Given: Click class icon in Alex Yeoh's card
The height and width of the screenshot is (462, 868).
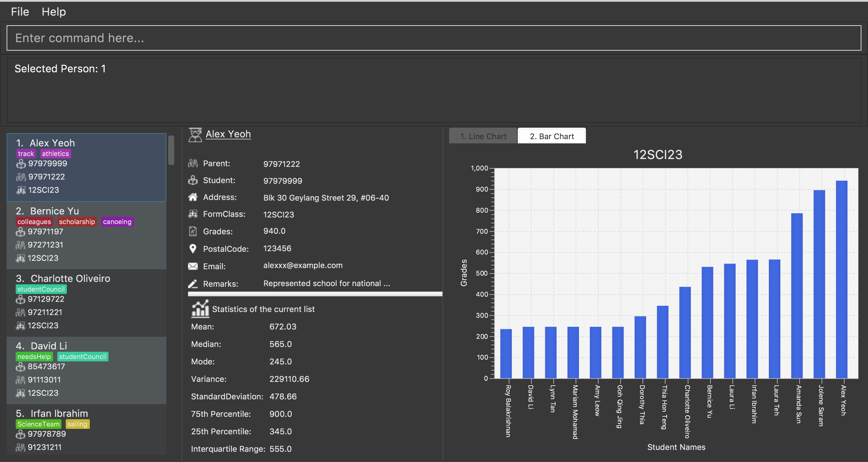Looking at the screenshot, I should 21,190.
